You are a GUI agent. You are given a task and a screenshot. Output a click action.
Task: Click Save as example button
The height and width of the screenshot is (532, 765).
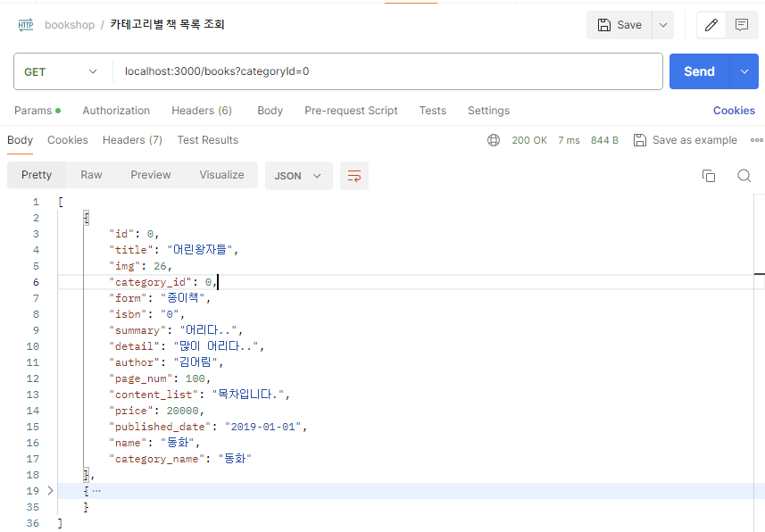pyautogui.click(x=685, y=140)
